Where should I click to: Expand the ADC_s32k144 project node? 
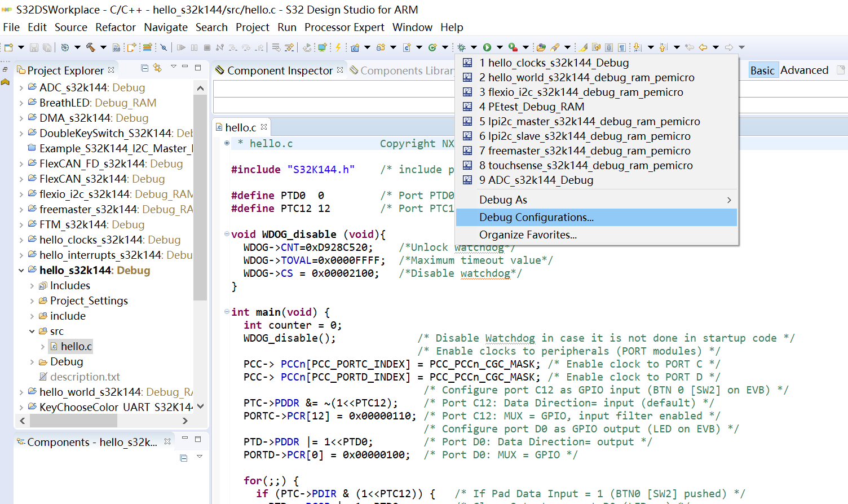21,88
